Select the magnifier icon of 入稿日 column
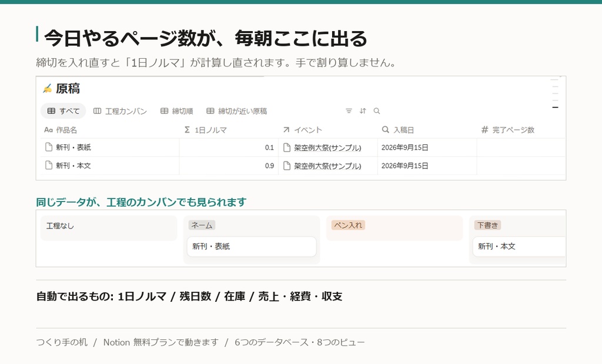This screenshot has height=364, width=602. (x=385, y=130)
